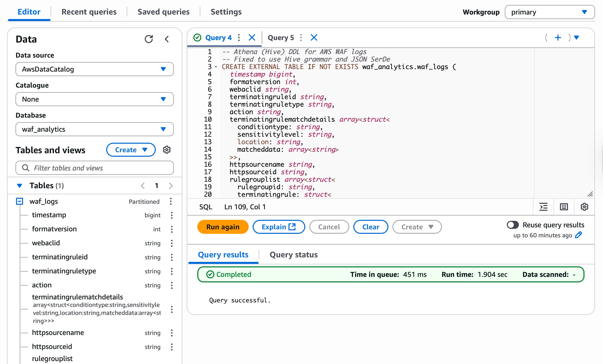Open Query 4 tab options menu
Screen dimensions: 603x364
[239, 38]
